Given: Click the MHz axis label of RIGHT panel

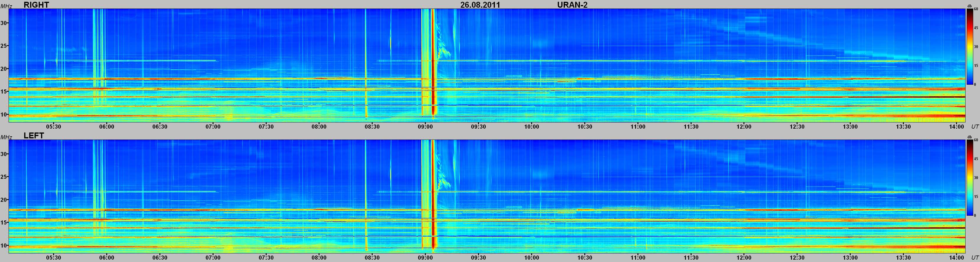Looking at the screenshot, I should pyautogui.click(x=6, y=6).
